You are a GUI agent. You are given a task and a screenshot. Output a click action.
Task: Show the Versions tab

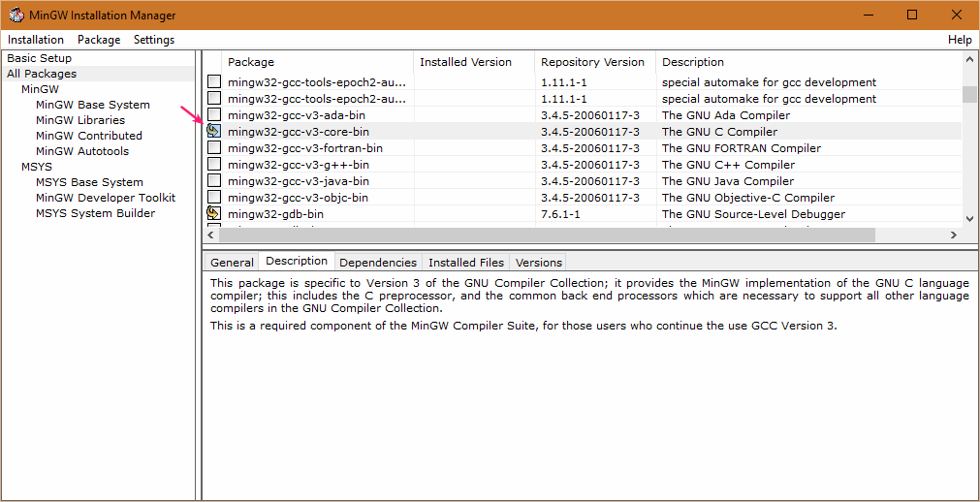pyautogui.click(x=539, y=263)
